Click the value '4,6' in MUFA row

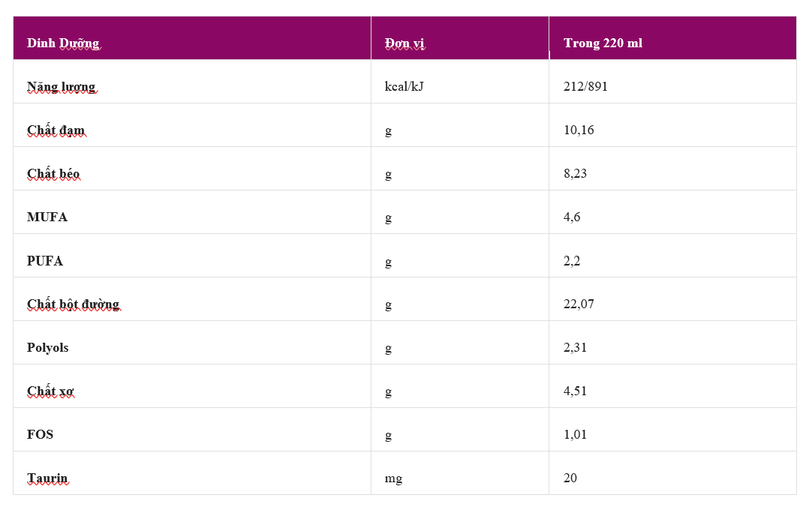click(x=572, y=217)
